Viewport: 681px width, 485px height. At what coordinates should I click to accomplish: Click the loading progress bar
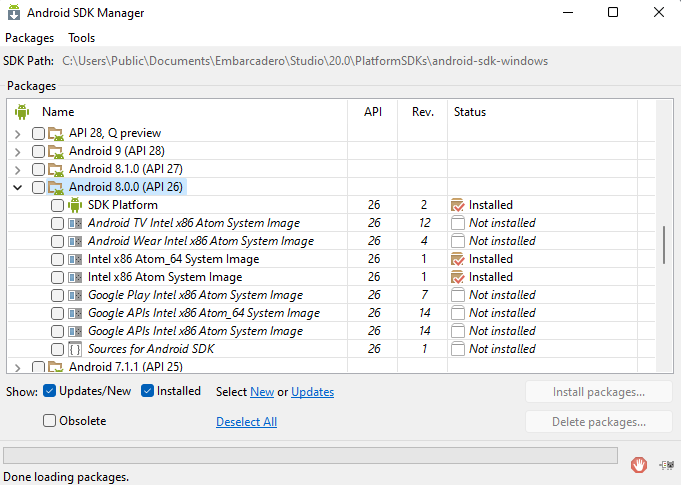tap(310, 456)
